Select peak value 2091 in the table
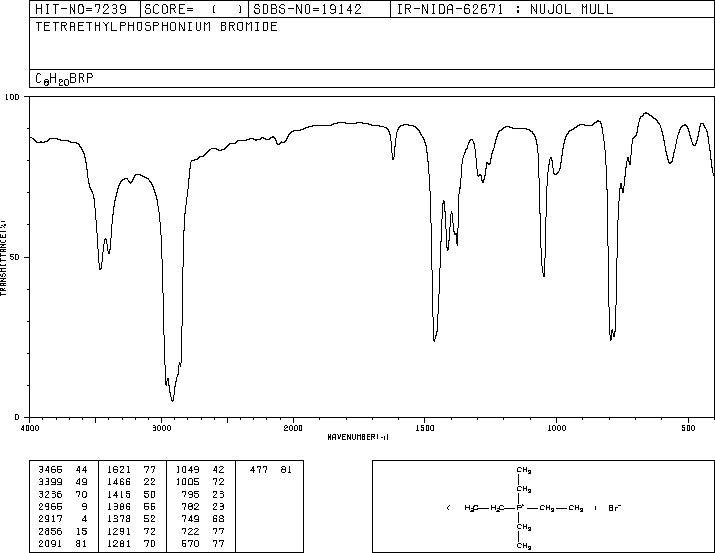The image size is (715, 553). [50, 543]
